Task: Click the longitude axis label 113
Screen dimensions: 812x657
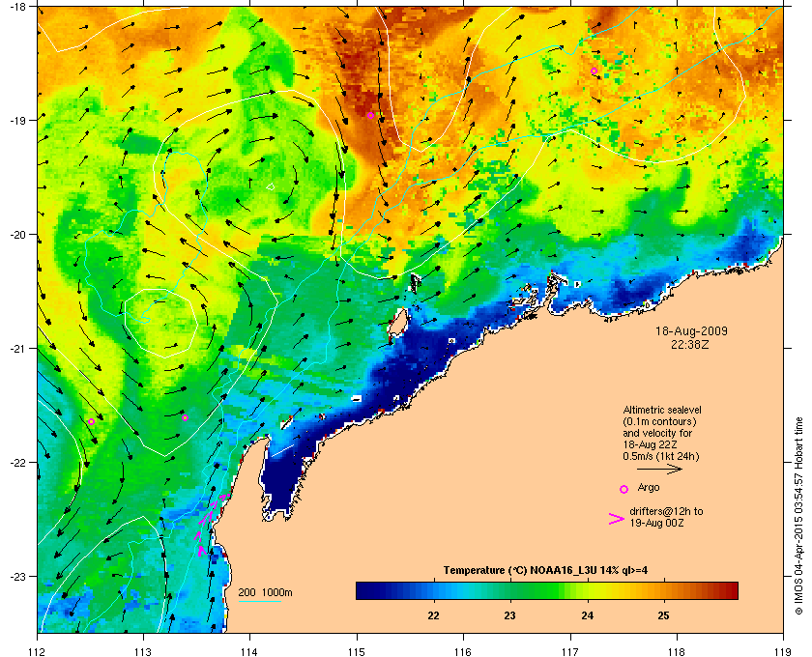Action: [143, 651]
